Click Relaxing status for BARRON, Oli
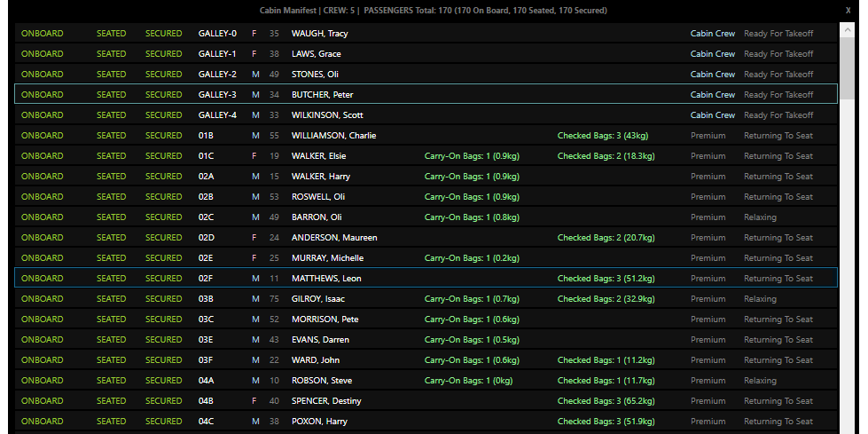The width and height of the screenshot is (868, 434). pos(760,217)
